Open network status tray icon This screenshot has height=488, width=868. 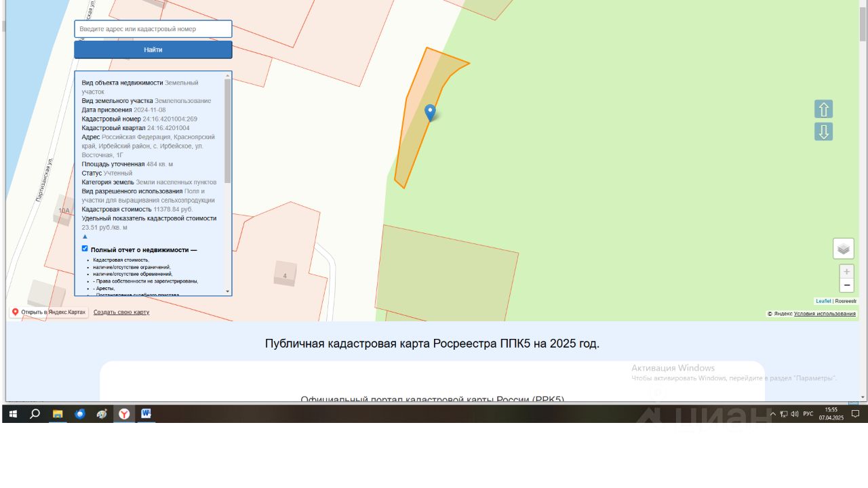point(784,414)
